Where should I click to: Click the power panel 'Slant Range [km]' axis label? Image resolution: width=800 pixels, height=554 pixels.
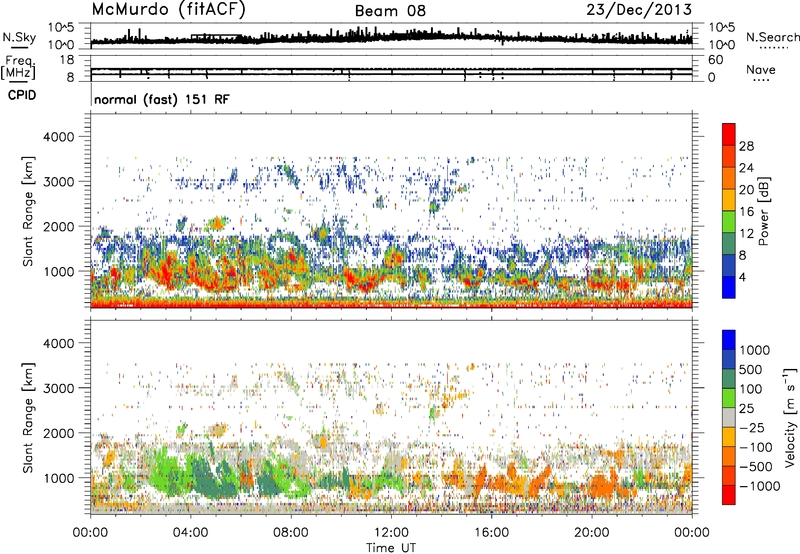click(x=28, y=212)
